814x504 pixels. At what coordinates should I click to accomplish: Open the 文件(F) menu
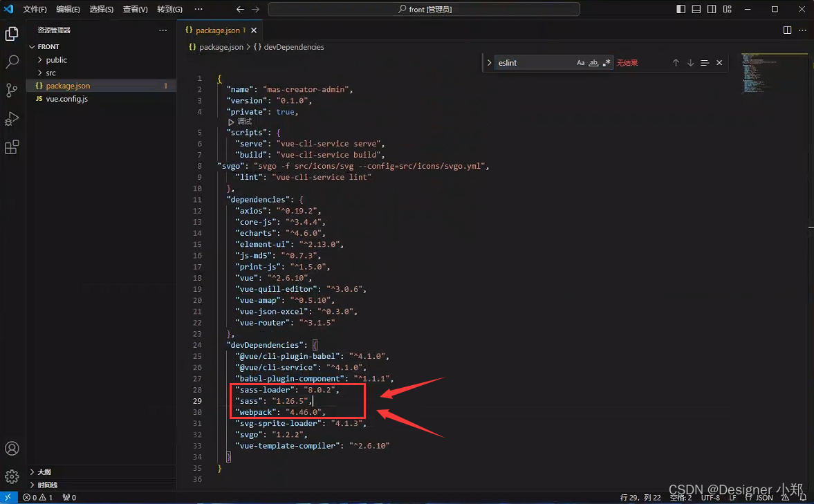click(x=35, y=10)
